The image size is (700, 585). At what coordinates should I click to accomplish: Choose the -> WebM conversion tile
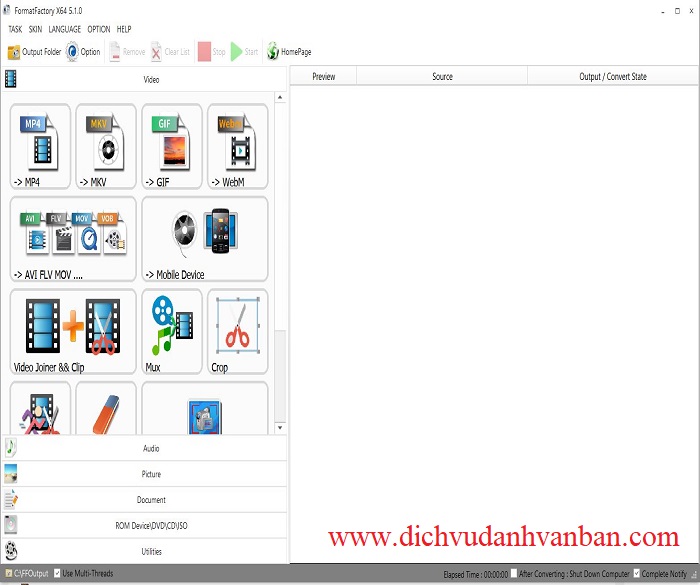pyautogui.click(x=238, y=146)
